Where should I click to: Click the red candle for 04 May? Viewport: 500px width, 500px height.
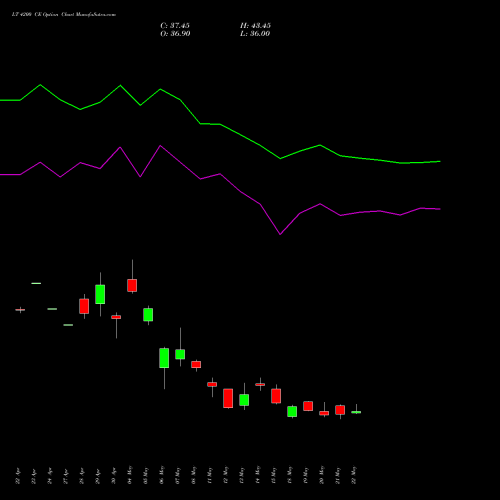pyautogui.click(x=132, y=285)
